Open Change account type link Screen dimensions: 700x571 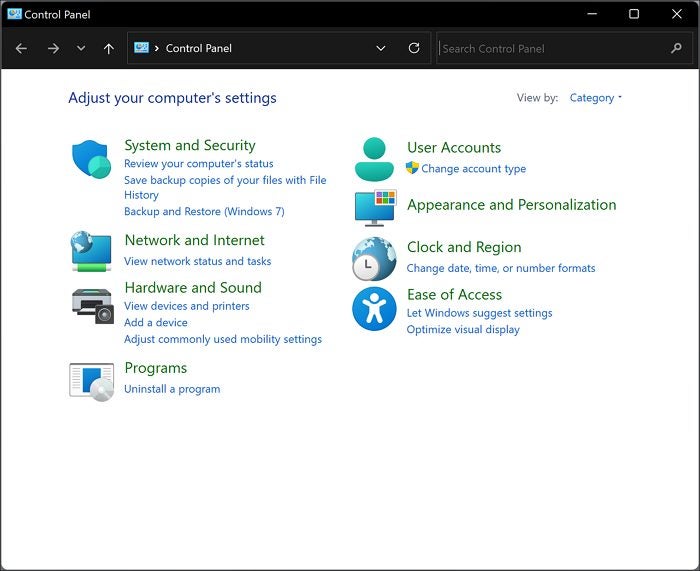(473, 169)
